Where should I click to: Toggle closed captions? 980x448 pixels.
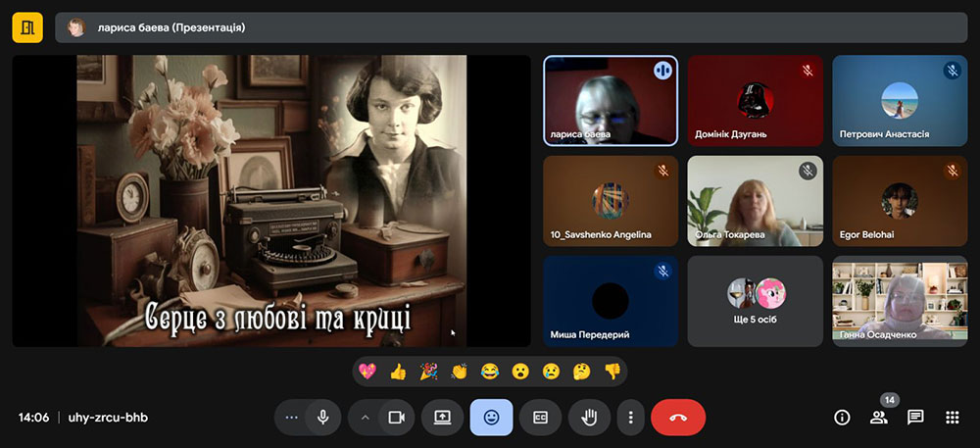pyautogui.click(x=540, y=417)
